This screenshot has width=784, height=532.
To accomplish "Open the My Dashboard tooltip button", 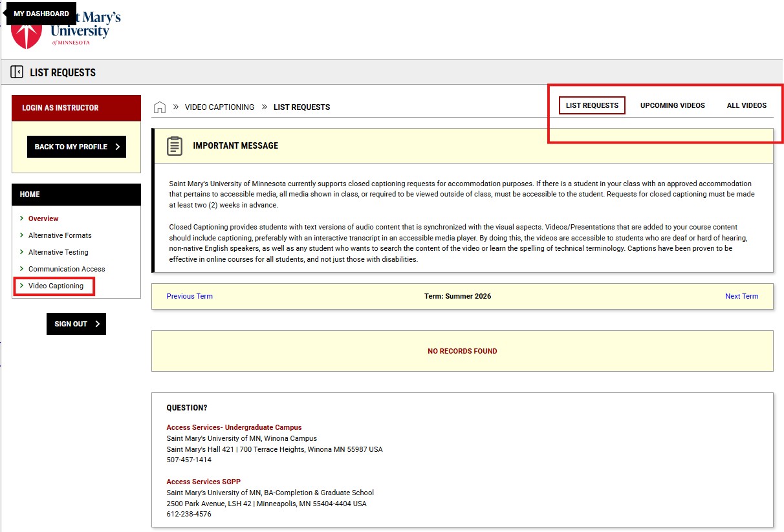I will [41, 14].
